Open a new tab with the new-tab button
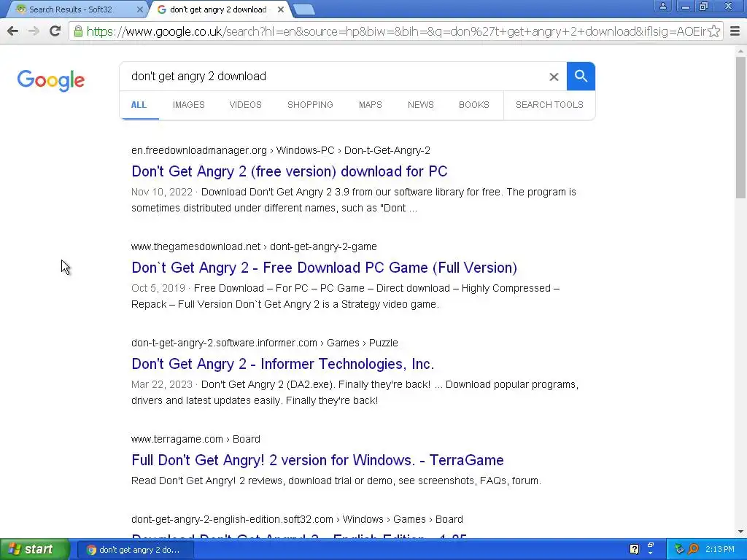 coord(303,9)
